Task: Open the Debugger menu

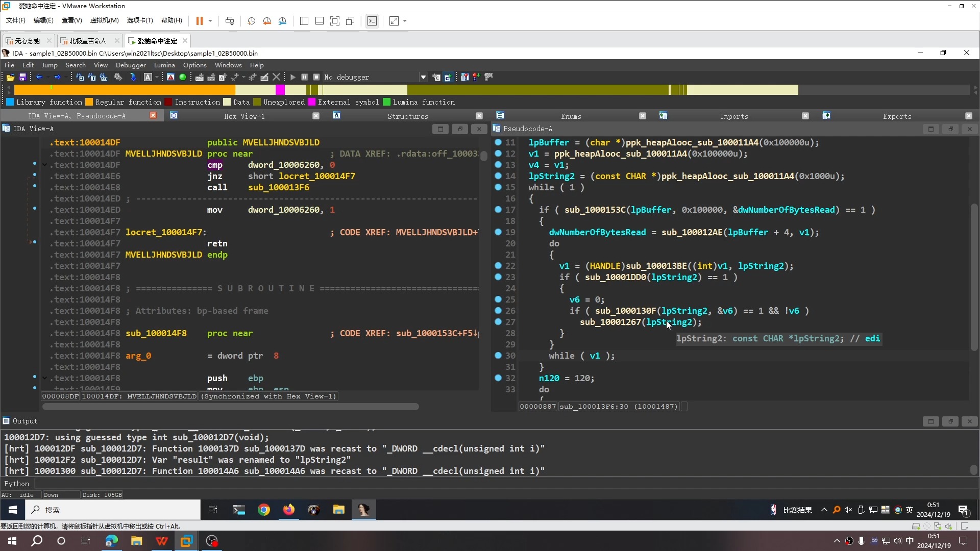Action: [x=131, y=65]
